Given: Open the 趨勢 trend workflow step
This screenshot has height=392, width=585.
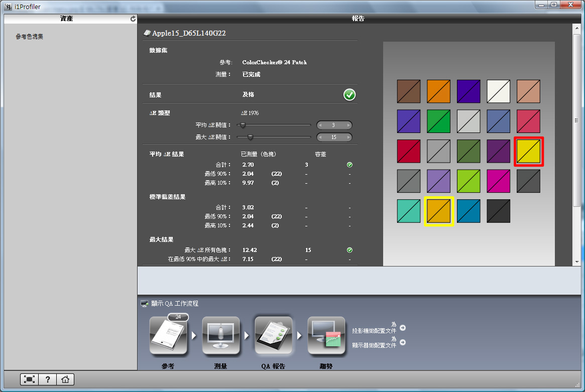Looking at the screenshot, I should [x=326, y=336].
